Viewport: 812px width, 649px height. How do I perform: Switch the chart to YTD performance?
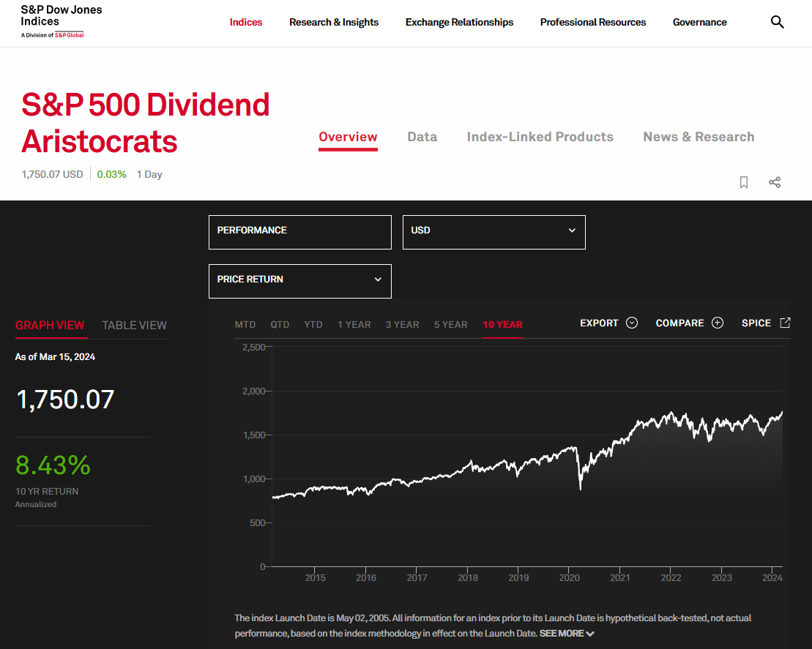tap(313, 323)
